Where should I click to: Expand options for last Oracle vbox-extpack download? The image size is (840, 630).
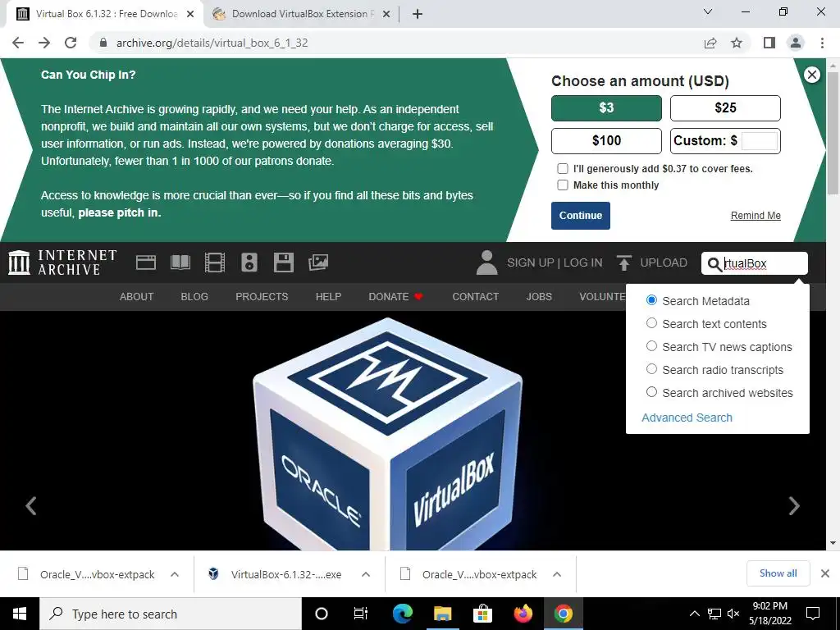click(557, 574)
